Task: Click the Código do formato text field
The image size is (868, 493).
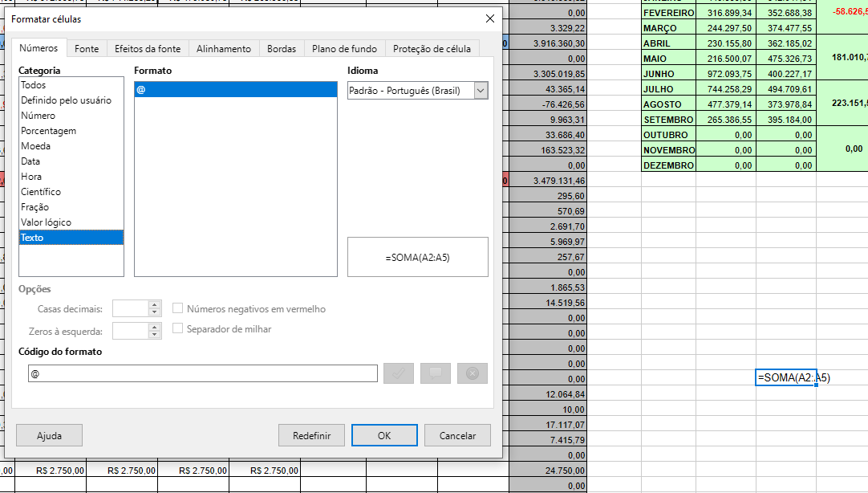Action: 202,373
